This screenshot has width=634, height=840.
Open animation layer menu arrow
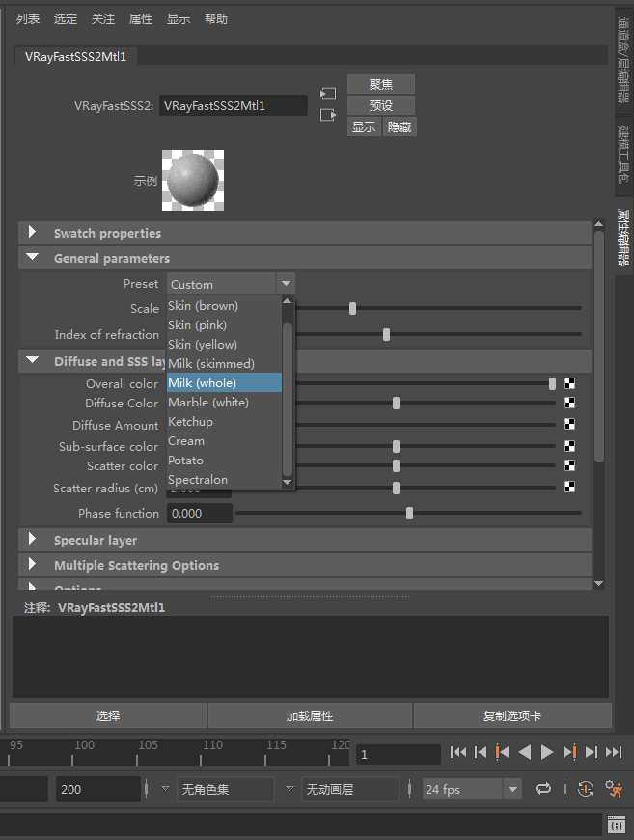click(x=289, y=789)
